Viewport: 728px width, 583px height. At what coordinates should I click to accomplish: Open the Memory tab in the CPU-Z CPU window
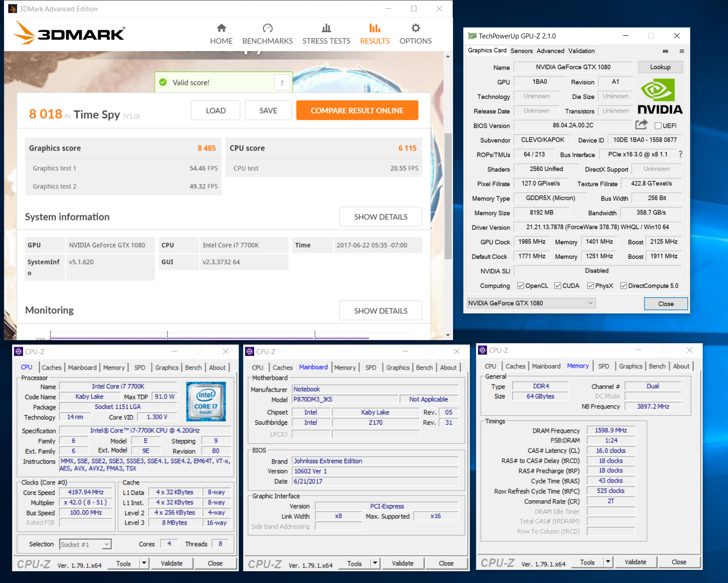coord(114,368)
